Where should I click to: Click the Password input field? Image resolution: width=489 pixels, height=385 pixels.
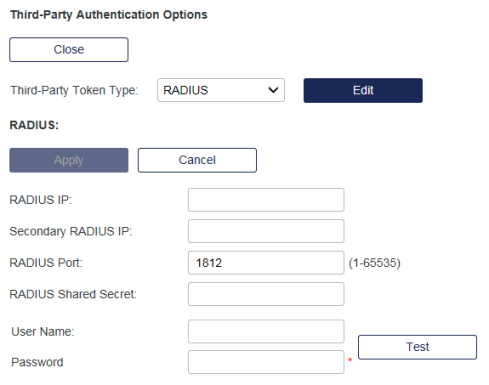point(266,362)
